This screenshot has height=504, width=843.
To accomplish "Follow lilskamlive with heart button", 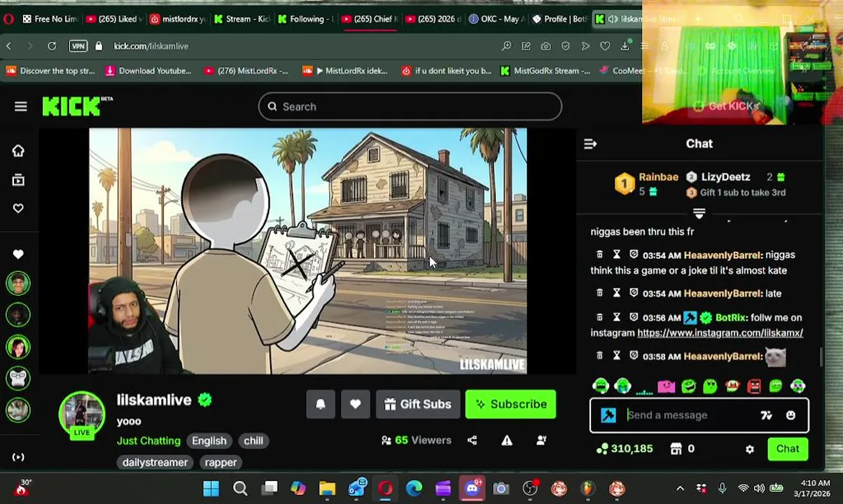I will (x=355, y=404).
